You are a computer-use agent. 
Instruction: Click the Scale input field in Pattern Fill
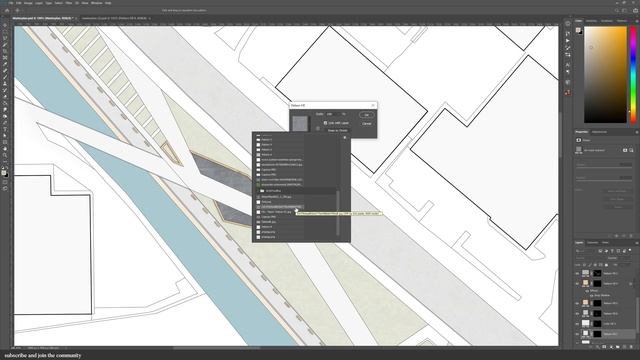click(x=332, y=114)
